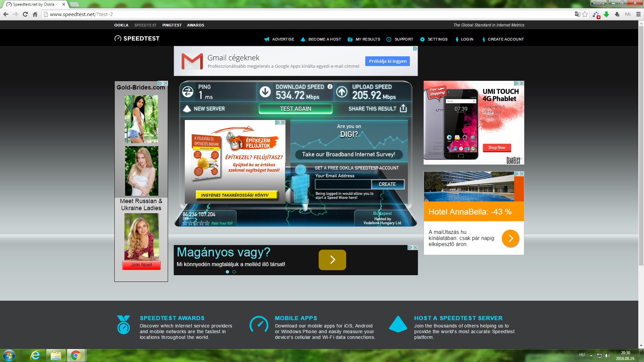Open the PINGTEST top menu link
The image size is (644, 362).
[x=172, y=25]
